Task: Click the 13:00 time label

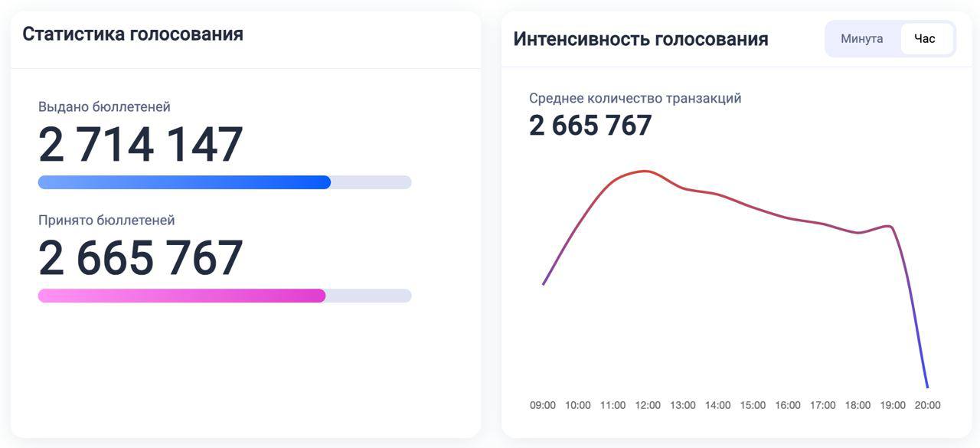Action: [x=683, y=405]
